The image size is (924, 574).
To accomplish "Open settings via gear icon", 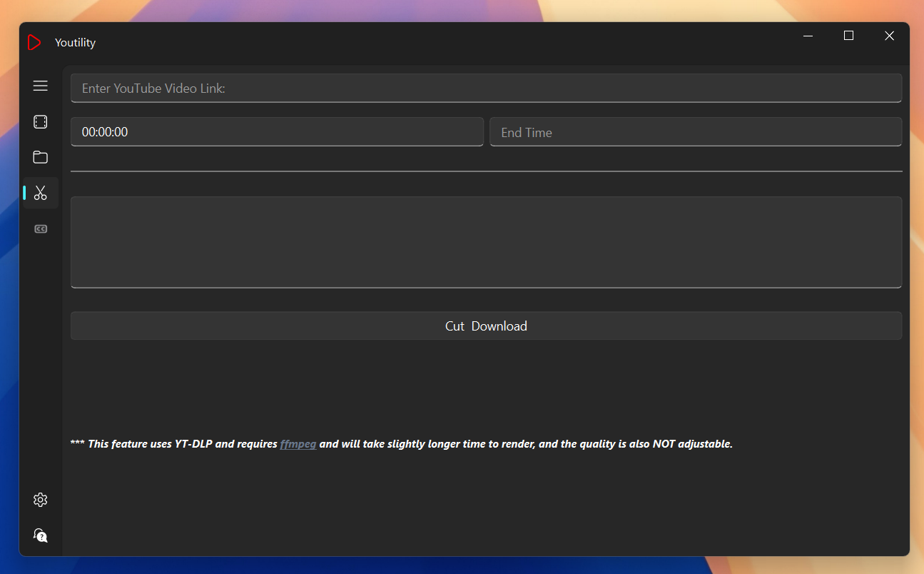I will (41, 500).
